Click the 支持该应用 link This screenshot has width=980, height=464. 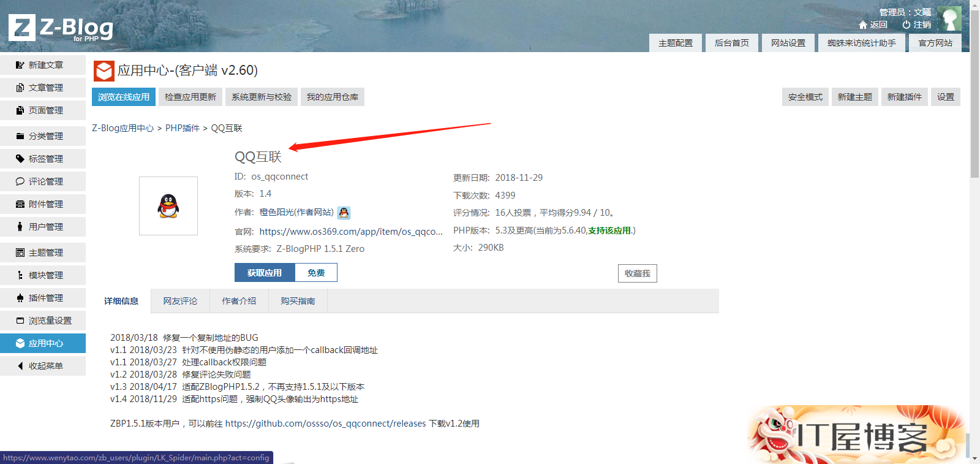(609, 230)
